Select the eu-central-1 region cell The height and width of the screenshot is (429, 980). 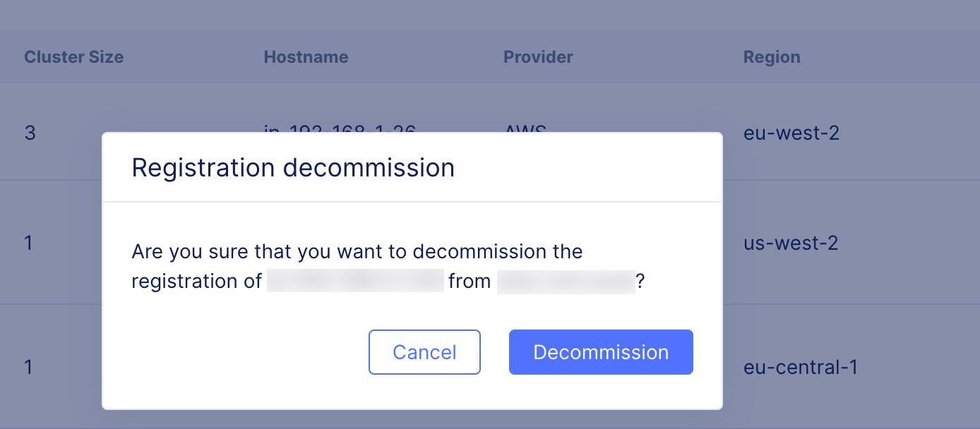click(800, 367)
